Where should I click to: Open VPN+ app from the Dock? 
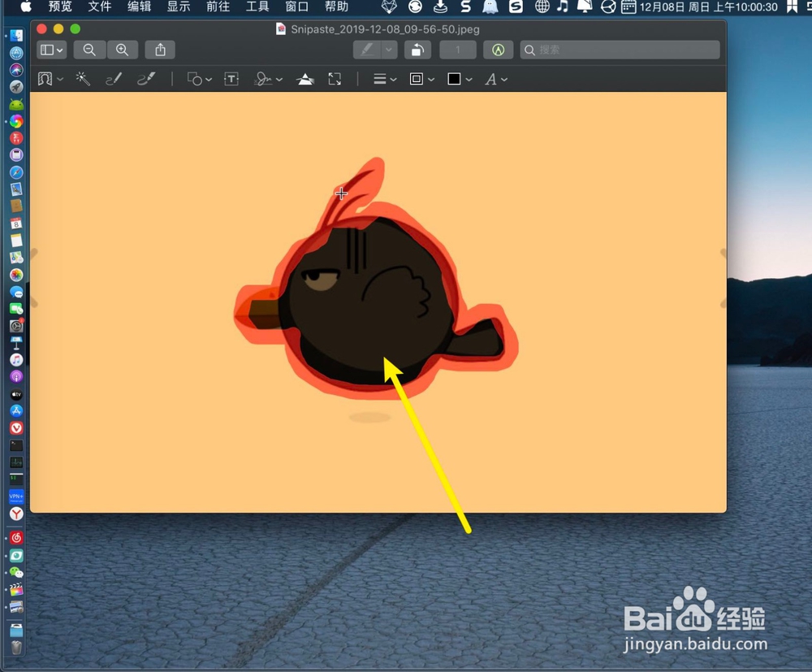(16, 496)
